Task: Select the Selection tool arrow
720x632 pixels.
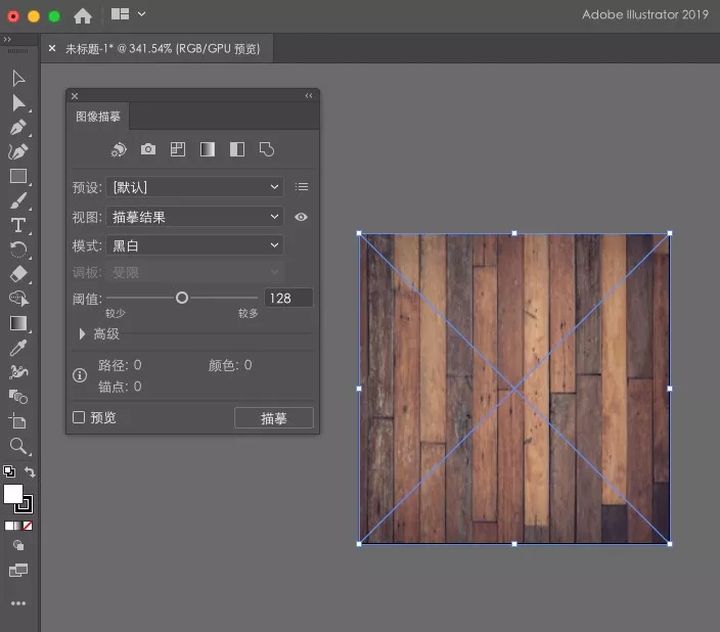Action: click(x=18, y=78)
